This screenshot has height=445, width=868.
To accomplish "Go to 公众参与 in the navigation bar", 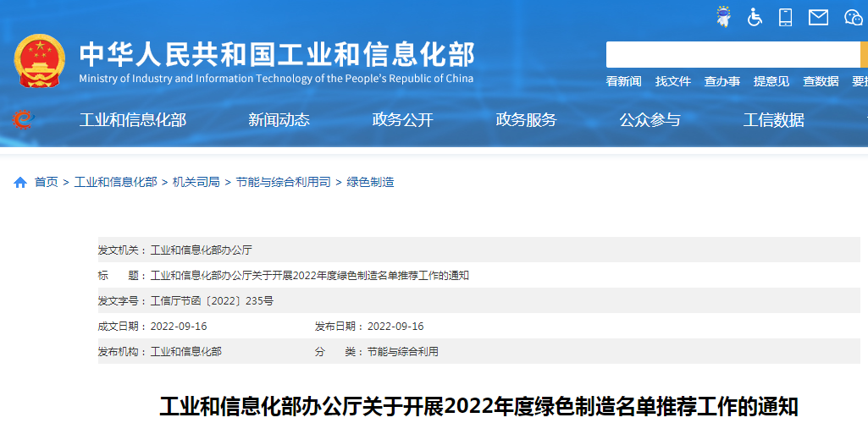I will click(x=650, y=120).
